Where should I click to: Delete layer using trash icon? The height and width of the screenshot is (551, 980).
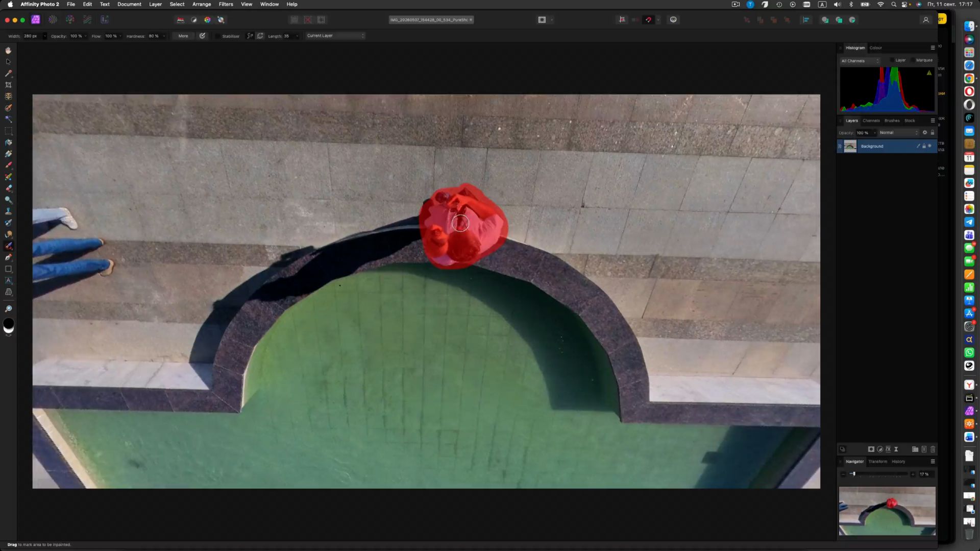coord(933,449)
